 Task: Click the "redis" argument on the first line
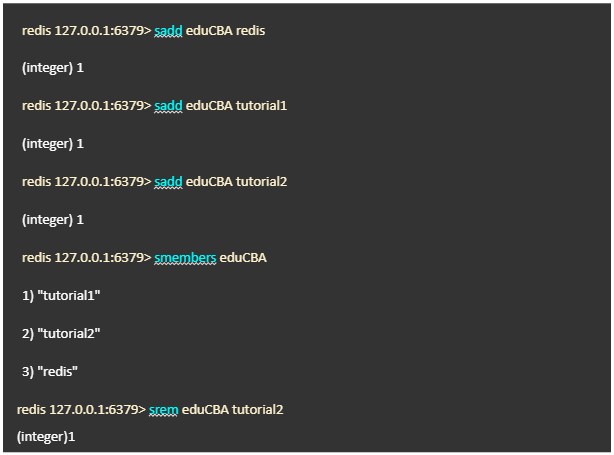(250, 31)
